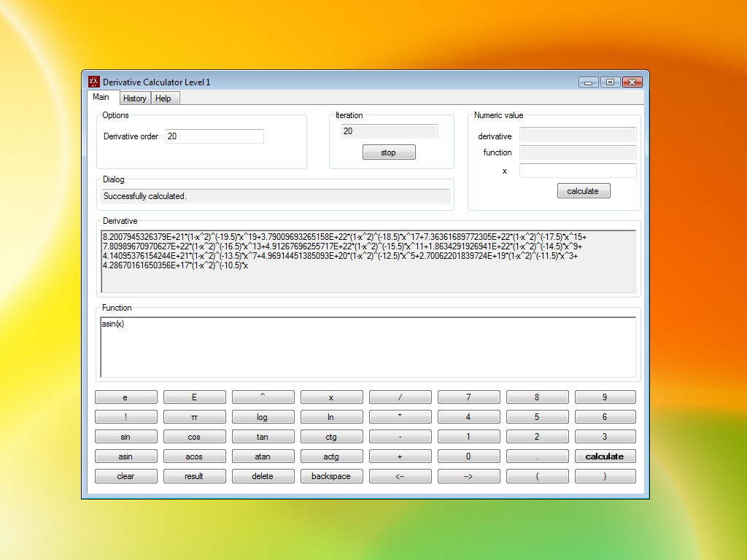
Task: Insert the factorial ! key
Action: [125, 417]
